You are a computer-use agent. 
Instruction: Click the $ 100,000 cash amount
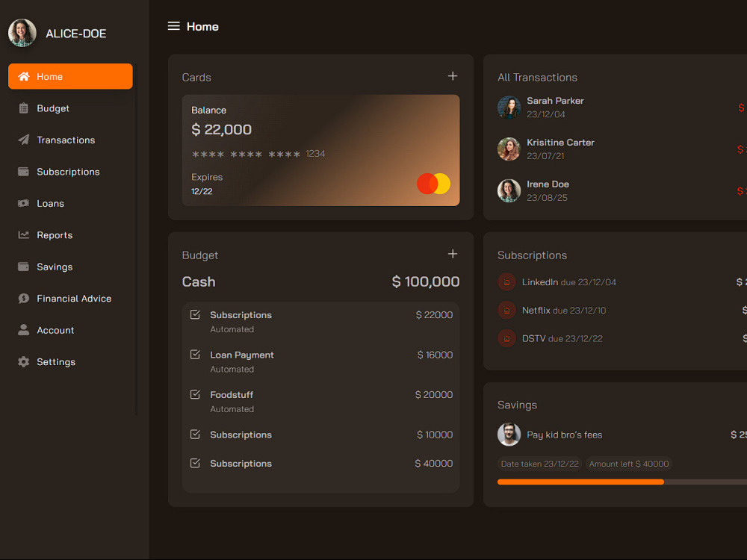click(x=426, y=281)
